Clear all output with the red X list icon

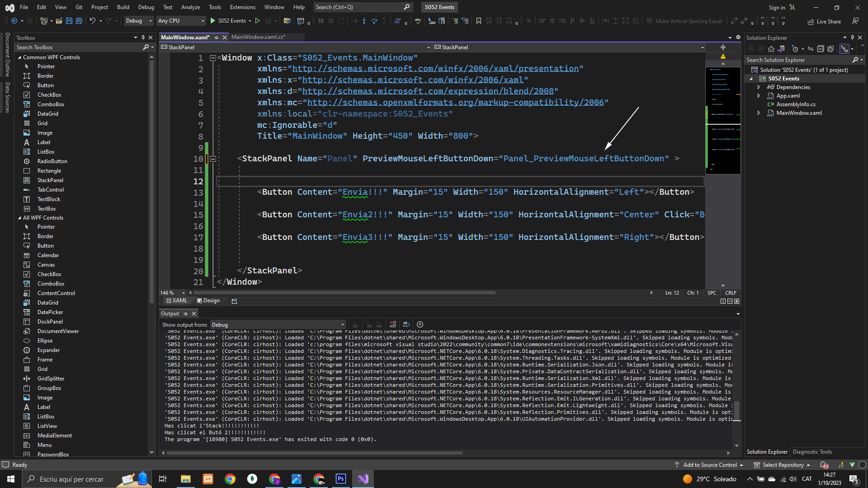click(392, 324)
